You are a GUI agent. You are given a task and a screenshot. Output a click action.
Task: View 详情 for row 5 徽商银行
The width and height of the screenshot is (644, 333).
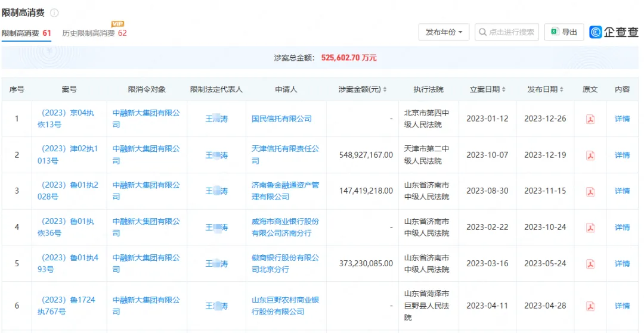pyautogui.click(x=622, y=263)
